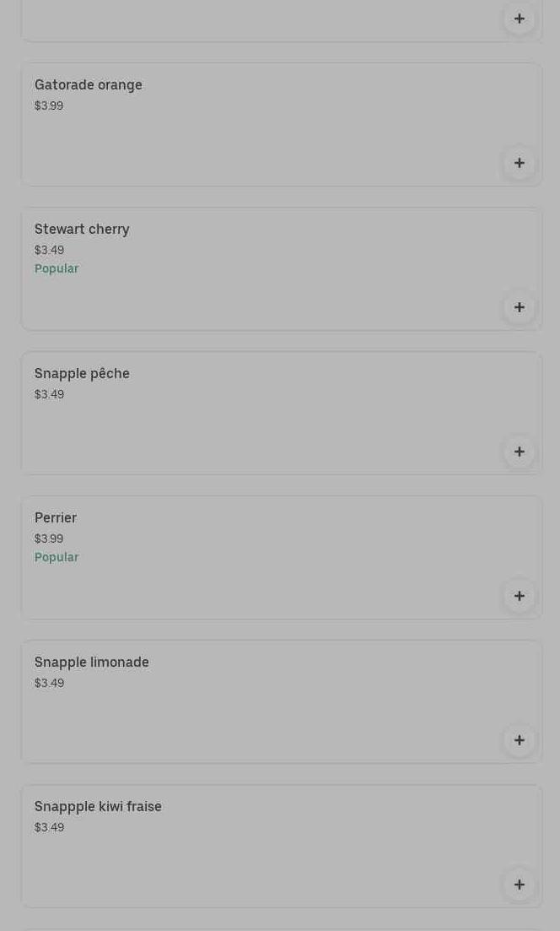
Task: Click Snapple limonade's $3.49 price
Action: point(49,683)
